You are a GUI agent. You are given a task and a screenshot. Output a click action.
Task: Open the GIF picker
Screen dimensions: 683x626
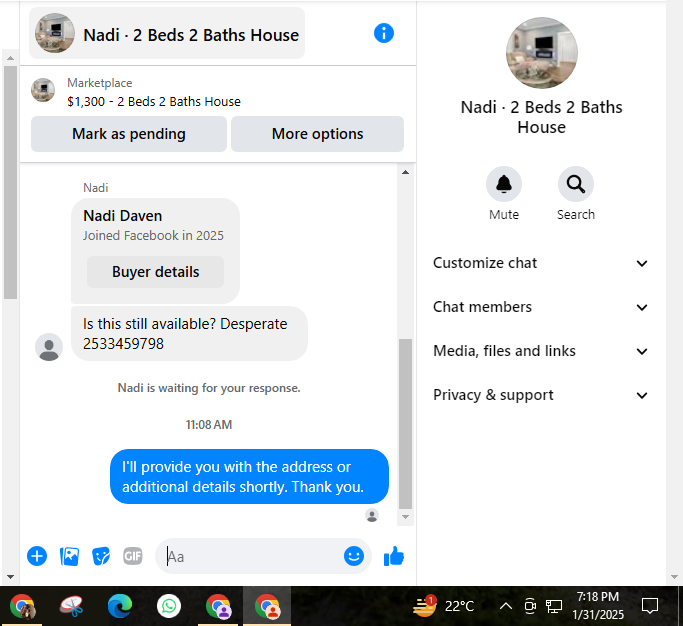pos(132,556)
